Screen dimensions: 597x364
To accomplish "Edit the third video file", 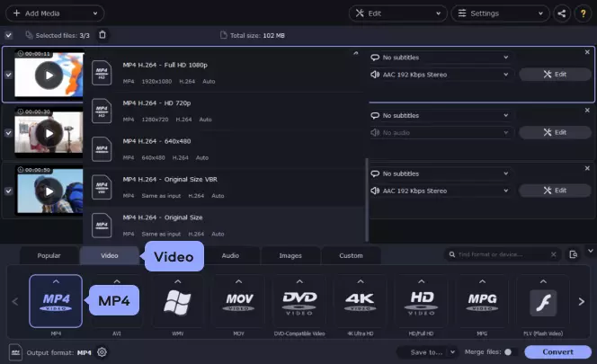I will [x=555, y=191].
